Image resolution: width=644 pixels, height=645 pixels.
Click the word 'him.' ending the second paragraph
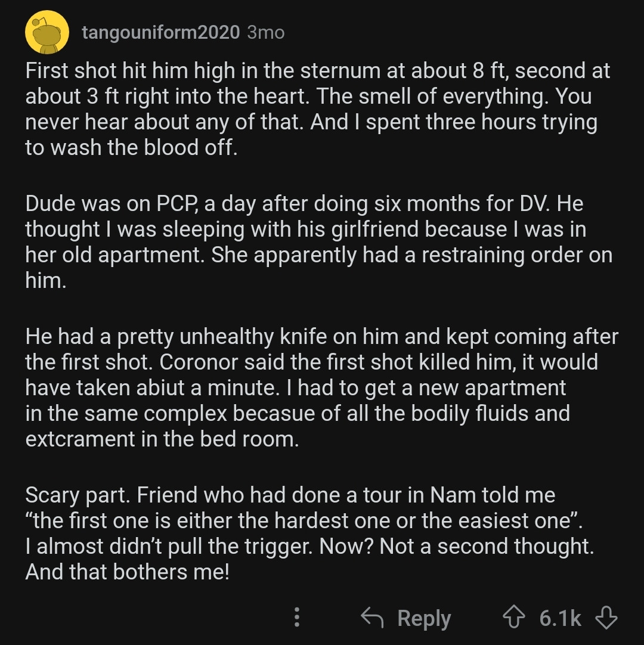[x=46, y=281]
